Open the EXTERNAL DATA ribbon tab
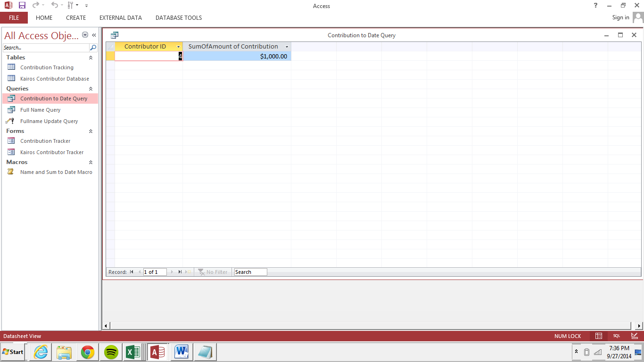The height and width of the screenshot is (362, 644). point(121,17)
